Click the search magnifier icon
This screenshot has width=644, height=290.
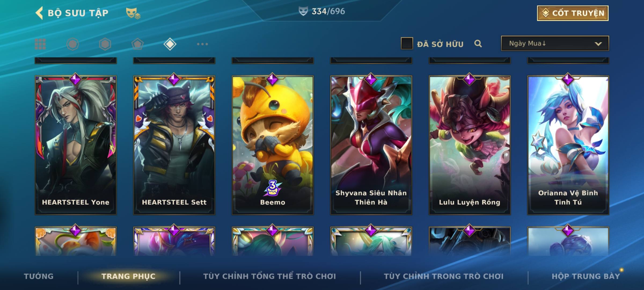pyautogui.click(x=478, y=44)
